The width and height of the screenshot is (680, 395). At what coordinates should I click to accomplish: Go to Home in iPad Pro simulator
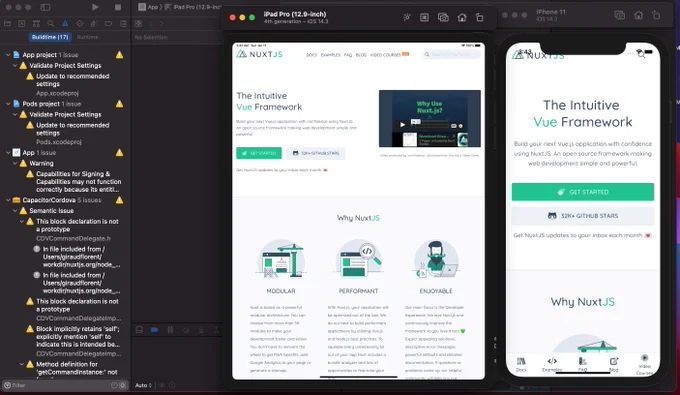click(x=462, y=17)
